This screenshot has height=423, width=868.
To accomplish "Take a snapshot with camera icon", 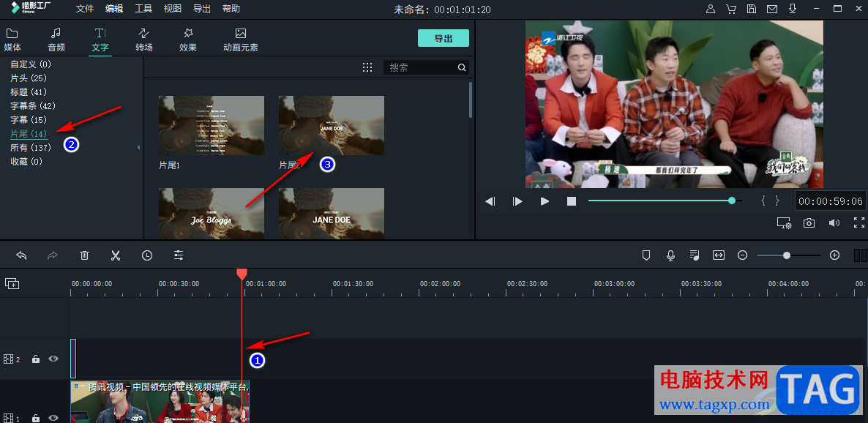I will [x=809, y=222].
